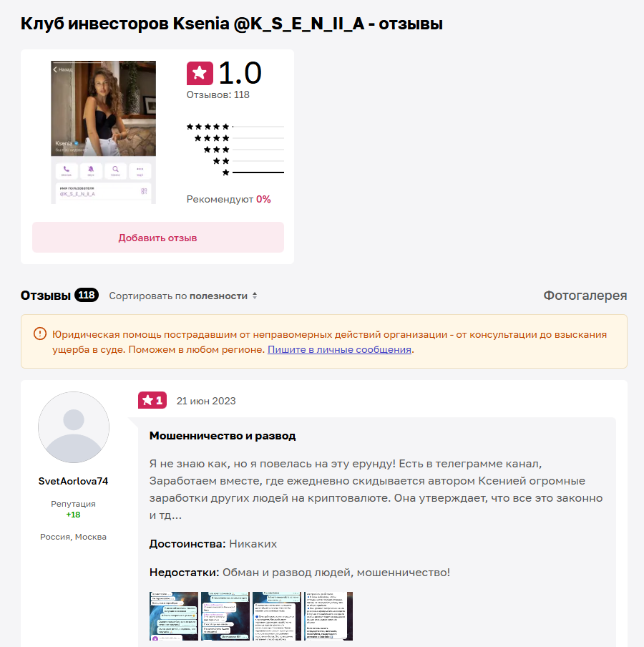Click the review's red 1-star badge

[x=152, y=400]
